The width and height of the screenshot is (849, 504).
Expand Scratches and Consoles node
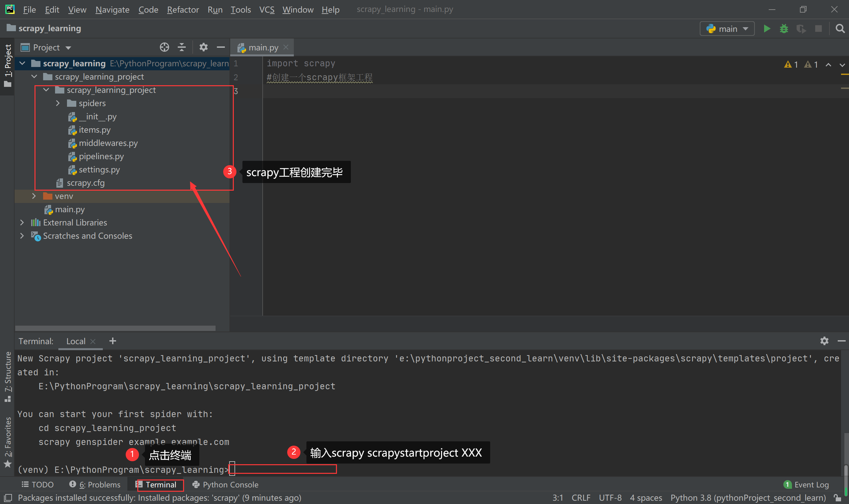click(x=22, y=236)
